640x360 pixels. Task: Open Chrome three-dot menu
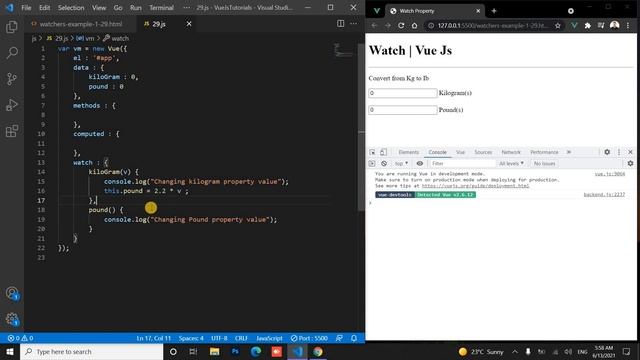[x=628, y=25]
